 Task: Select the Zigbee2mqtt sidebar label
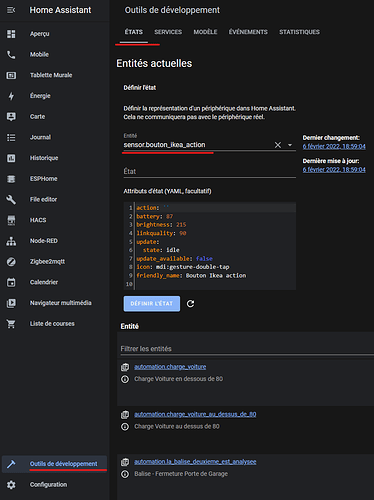tap(47, 262)
